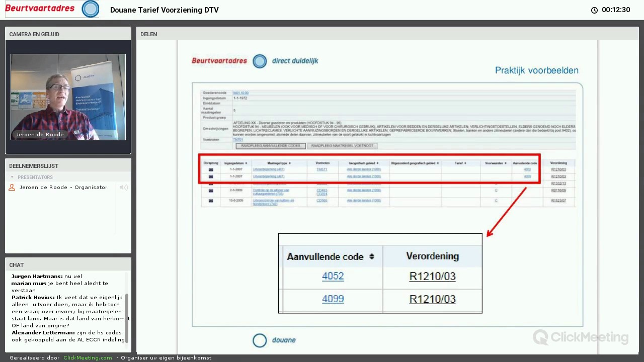The width and height of the screenshot is (644, 362).
Task: Sort table by Ingangsdatum column arrow
Action: 246,163
